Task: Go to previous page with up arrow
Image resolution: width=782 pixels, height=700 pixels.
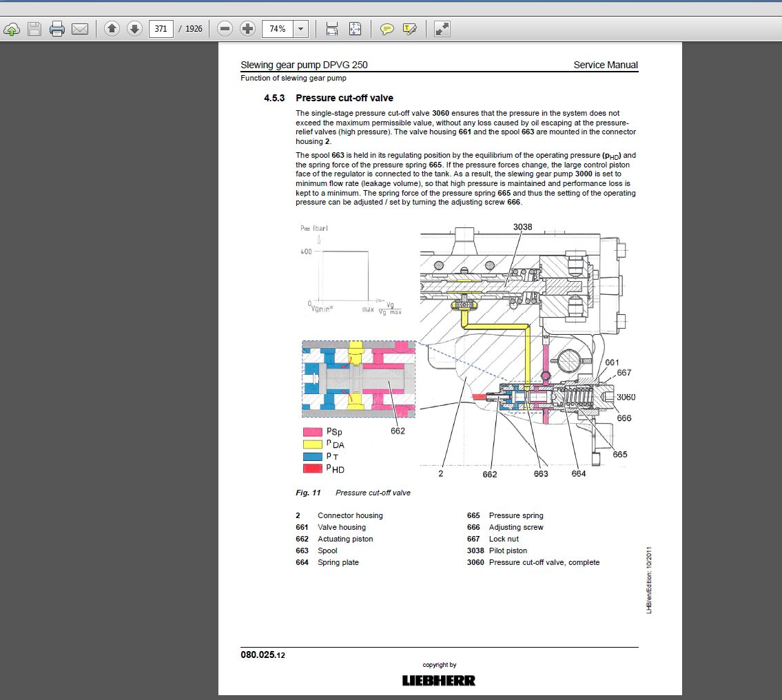Action: [x=112, y=29]
